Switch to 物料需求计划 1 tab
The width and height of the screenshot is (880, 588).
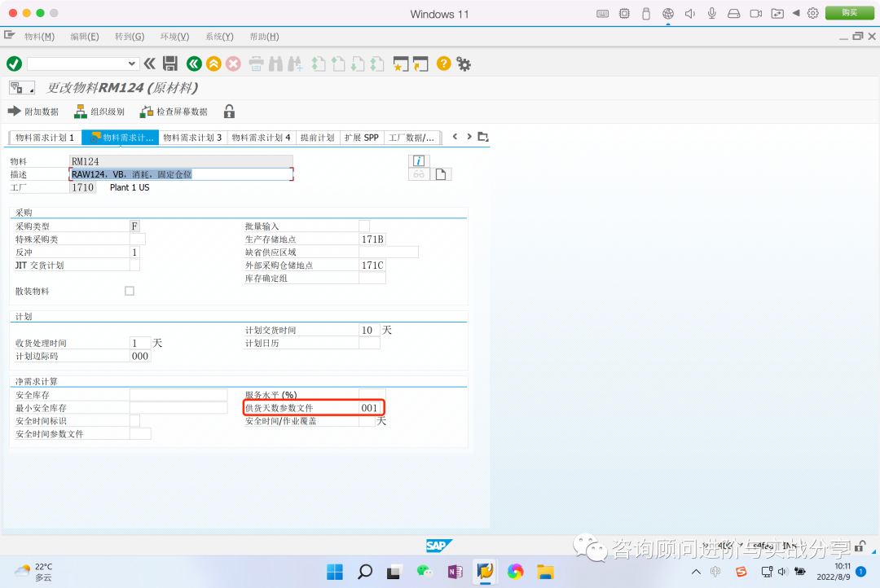click(x=45, y=138)
